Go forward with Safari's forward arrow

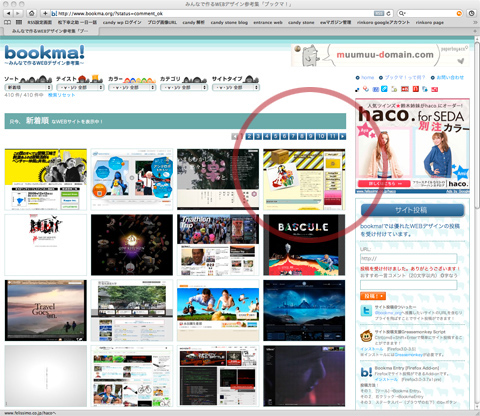pos(18,13)
